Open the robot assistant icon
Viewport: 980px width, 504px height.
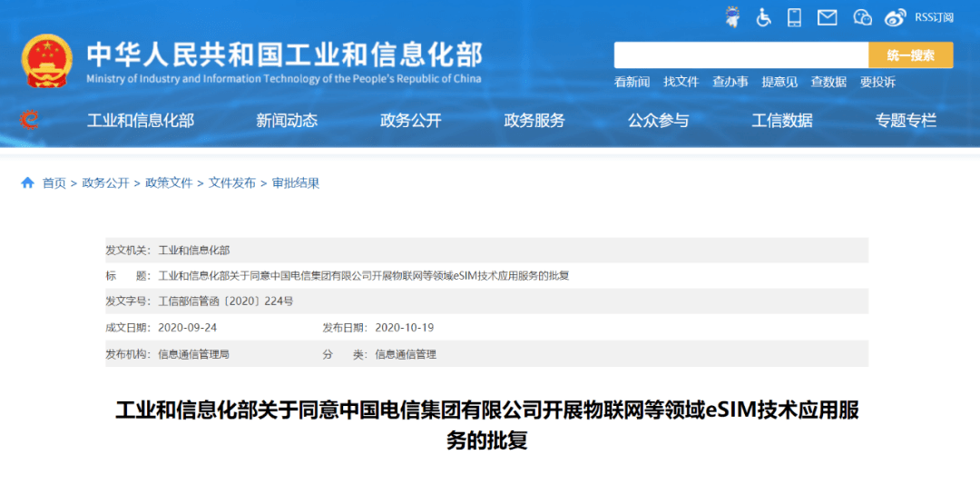(x=732, y=17)
